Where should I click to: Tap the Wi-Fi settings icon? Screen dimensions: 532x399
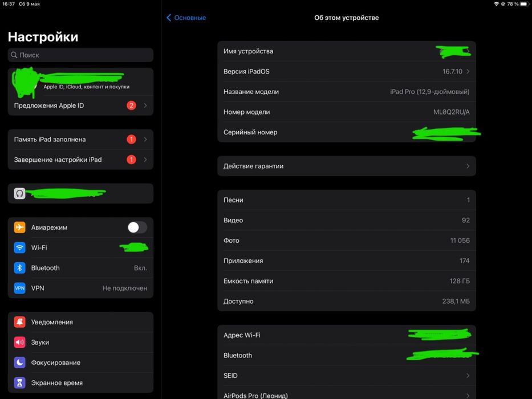click(x=20, y=248)
